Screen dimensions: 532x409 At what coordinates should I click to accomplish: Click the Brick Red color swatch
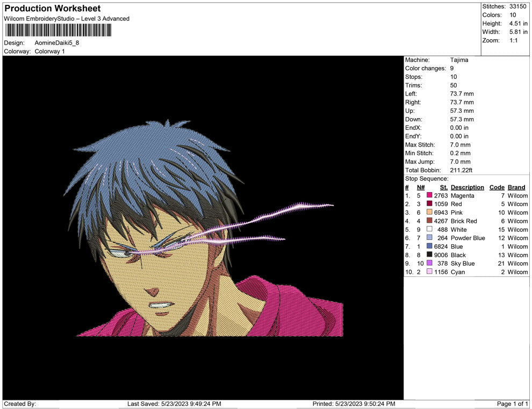coord(429,221)
